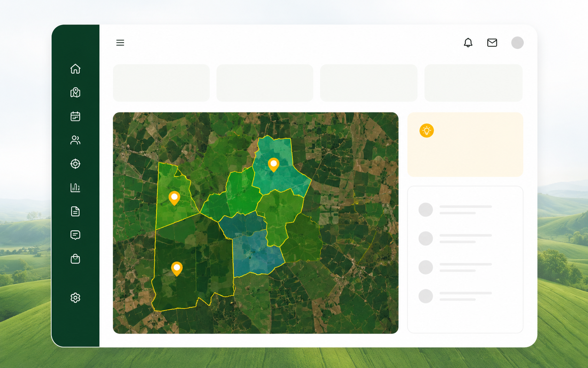
Task: Open the users sidebar icon
Action: point(75,140)
